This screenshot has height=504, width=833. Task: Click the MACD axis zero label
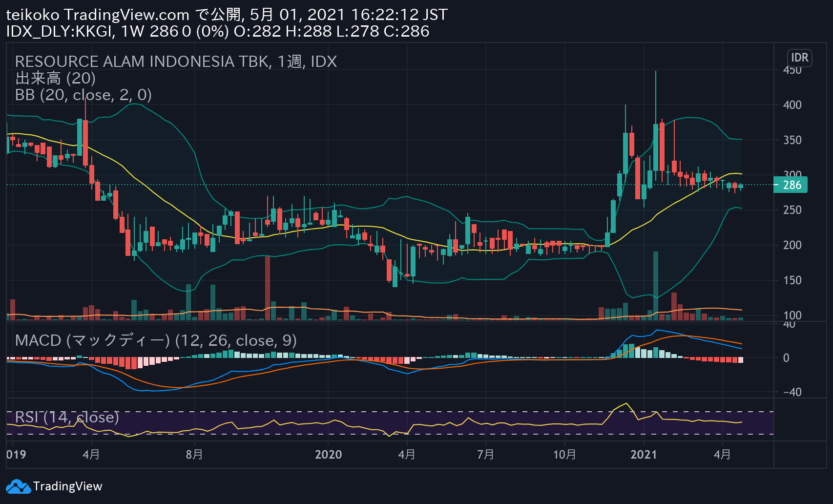tap(786, 358)
